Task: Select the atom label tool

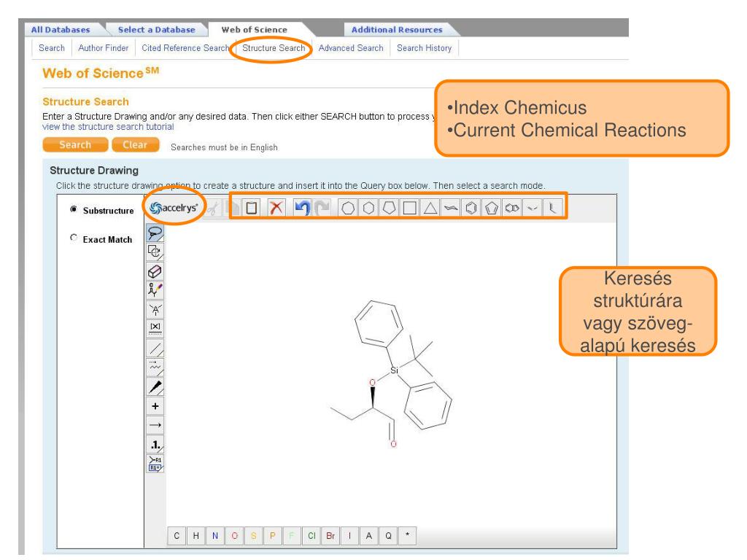Action: click(155, 310)
